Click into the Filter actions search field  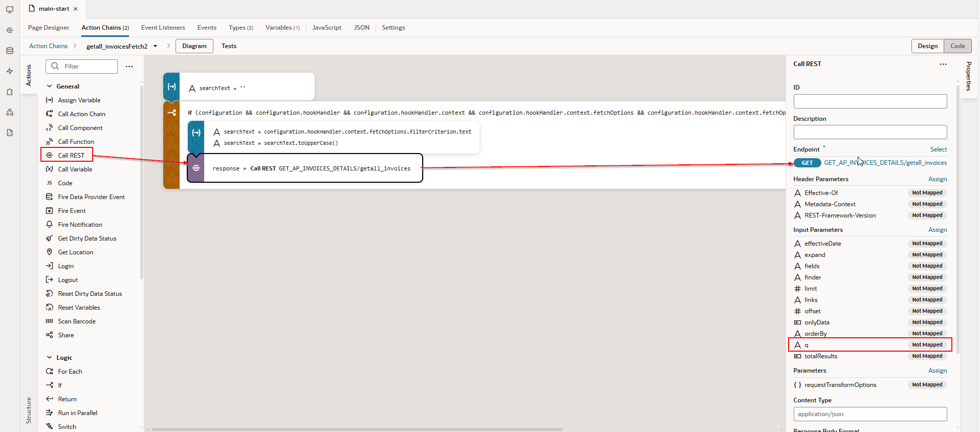pyautogui.click(x=82, y=67)
